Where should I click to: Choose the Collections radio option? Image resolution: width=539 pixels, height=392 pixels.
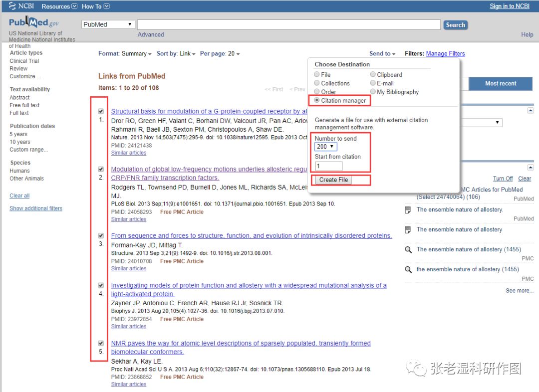pos(316,83)
